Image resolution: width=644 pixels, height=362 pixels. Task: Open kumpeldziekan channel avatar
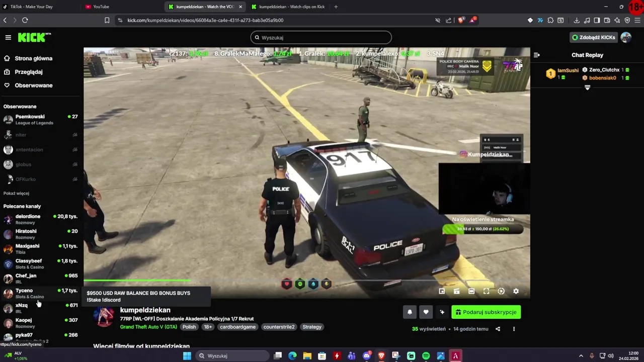[104, 316]
